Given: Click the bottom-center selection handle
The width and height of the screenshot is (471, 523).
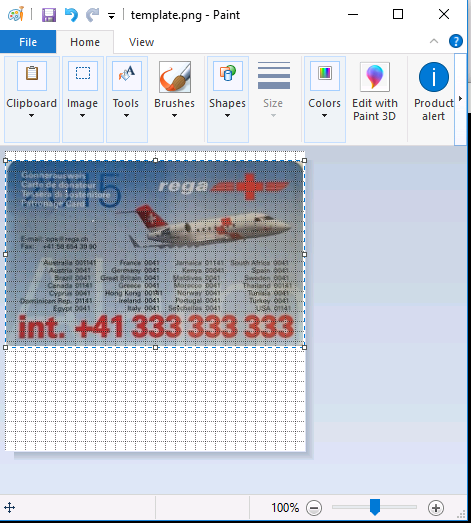Looking at the screenshot, I should (x=155, y=348).
